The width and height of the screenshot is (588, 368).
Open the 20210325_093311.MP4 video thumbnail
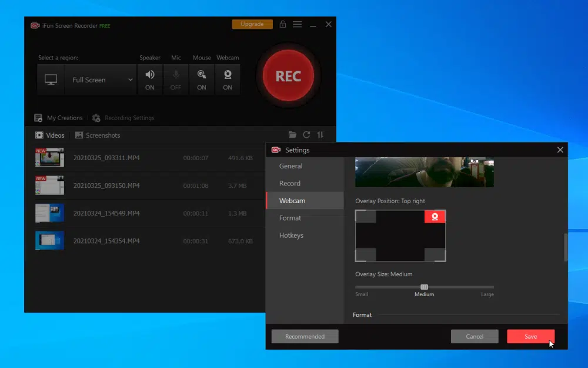49,158
